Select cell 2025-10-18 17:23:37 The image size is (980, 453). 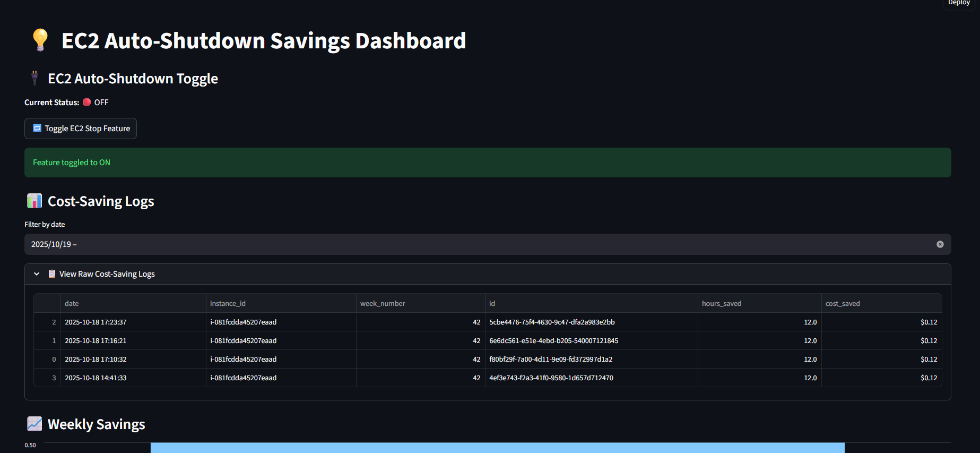coord(133,322)
